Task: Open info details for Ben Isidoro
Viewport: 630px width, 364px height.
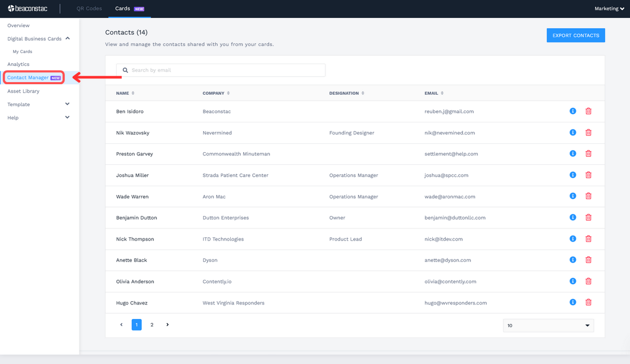Action: [572, 111]
